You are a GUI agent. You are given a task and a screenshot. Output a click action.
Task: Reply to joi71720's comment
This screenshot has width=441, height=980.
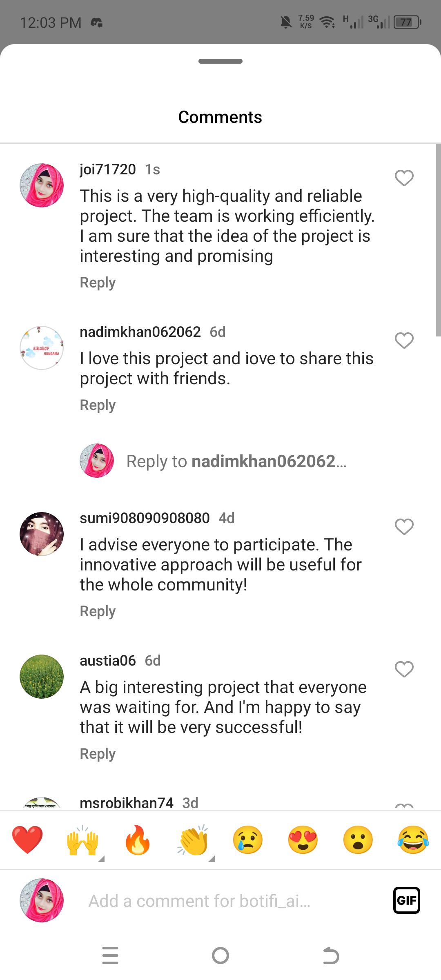coord(98,283)
